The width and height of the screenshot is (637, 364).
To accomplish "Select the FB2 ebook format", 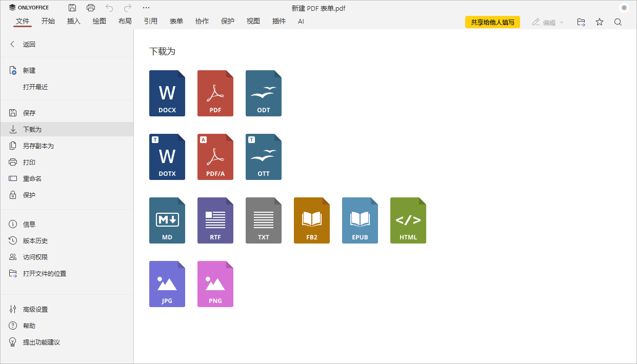I will pos(311,220).
